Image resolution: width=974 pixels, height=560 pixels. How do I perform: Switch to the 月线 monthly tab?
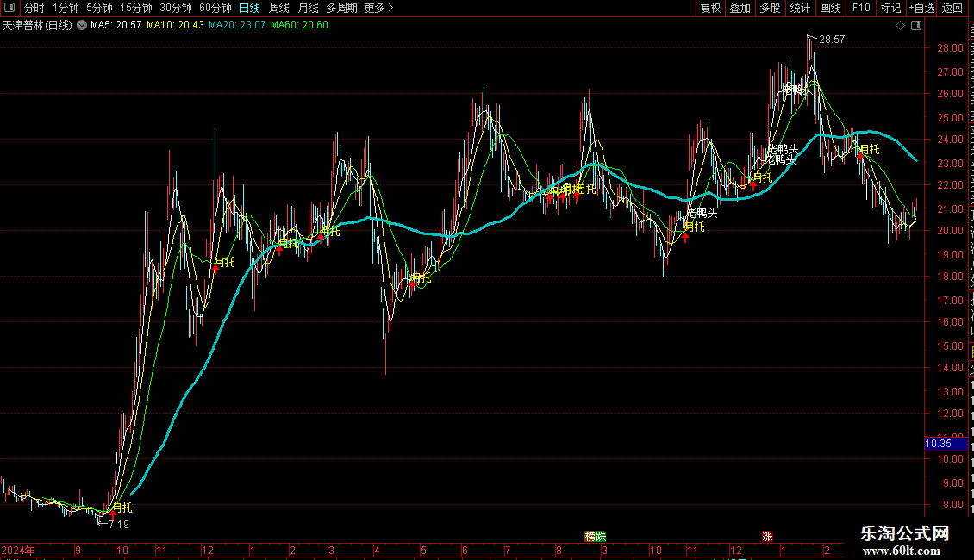click(308, 8)
